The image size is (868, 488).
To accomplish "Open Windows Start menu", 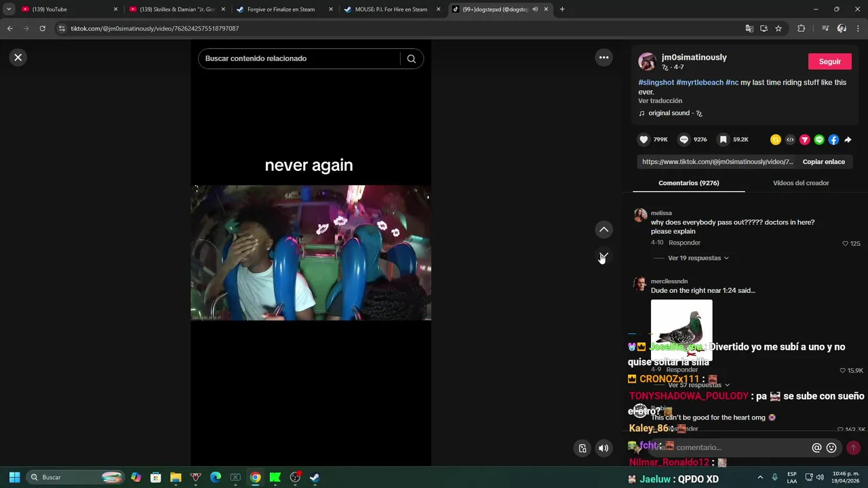I will [14, 477].
